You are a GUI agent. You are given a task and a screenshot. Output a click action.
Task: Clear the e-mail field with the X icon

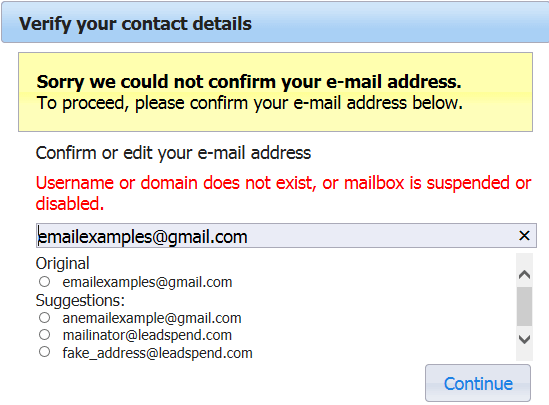coord(524,236)
